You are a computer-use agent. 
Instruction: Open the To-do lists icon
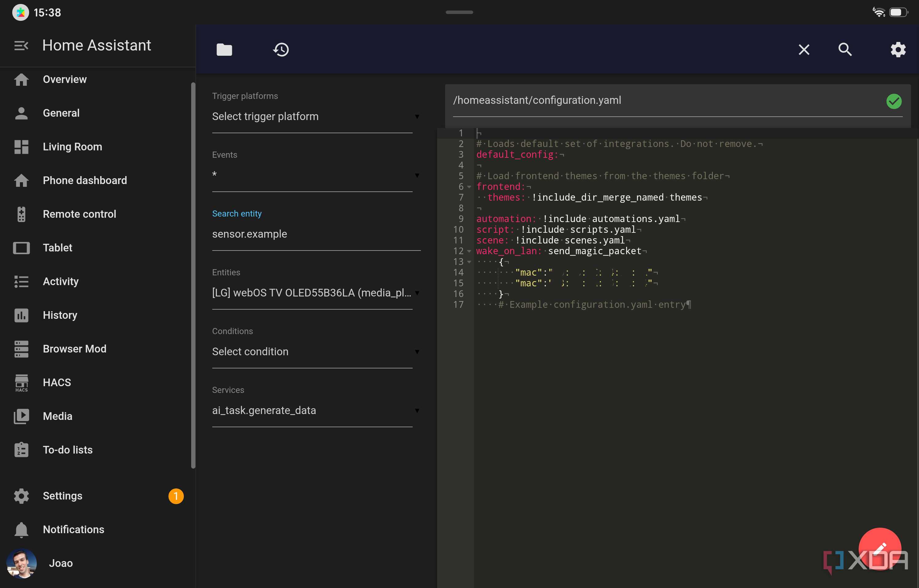pyautogui.click(x=21, y=450)
